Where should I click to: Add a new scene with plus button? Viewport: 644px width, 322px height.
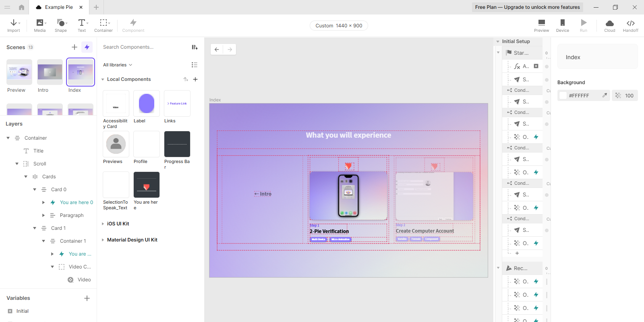[x=75, y=47]
